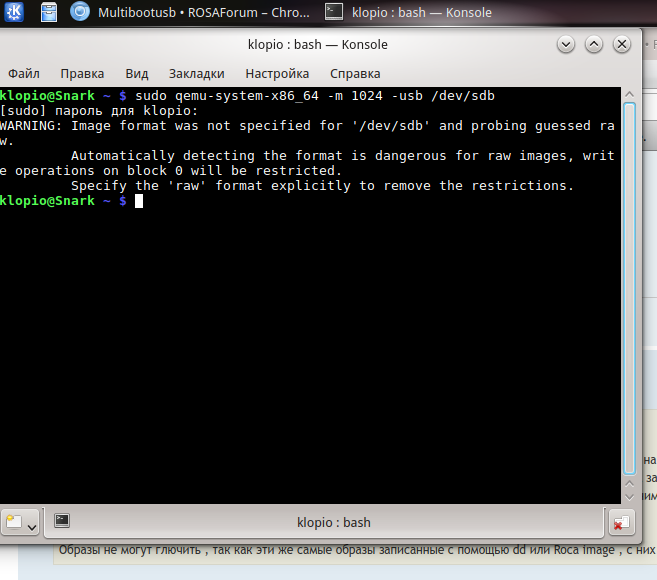Close the current tab with red X button
Image resolution: width=657 pixels, height=580 pixels.
coord(621,523)
